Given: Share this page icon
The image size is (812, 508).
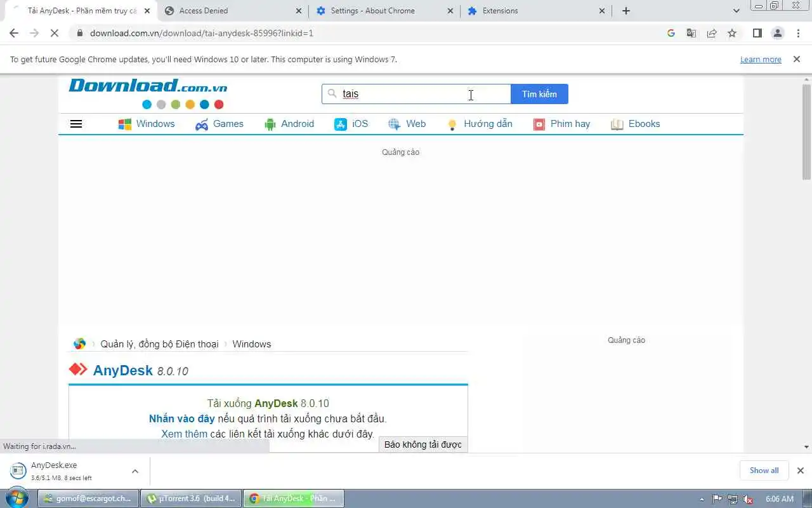Looking at the screenshot, I should click(x=712, y=33).
